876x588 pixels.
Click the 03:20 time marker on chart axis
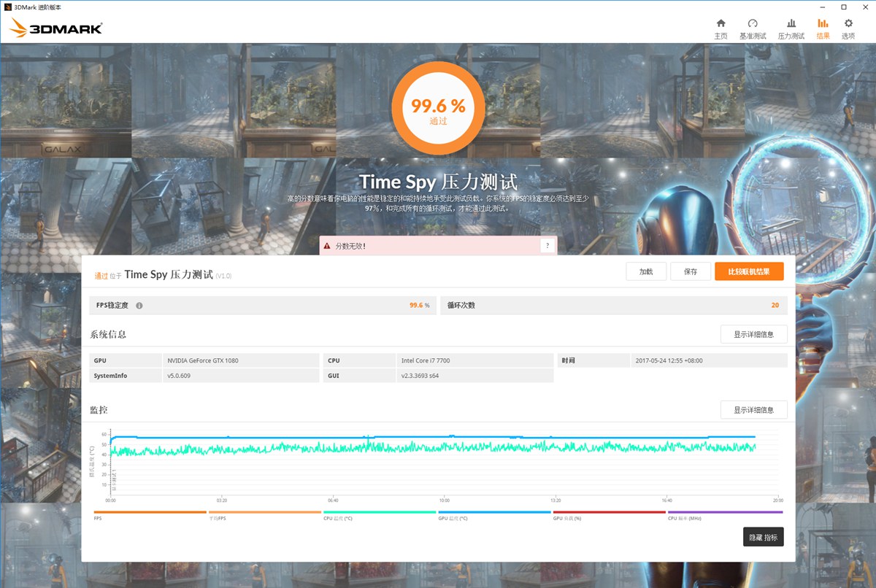pyautogui.click(x=221, y=500)
